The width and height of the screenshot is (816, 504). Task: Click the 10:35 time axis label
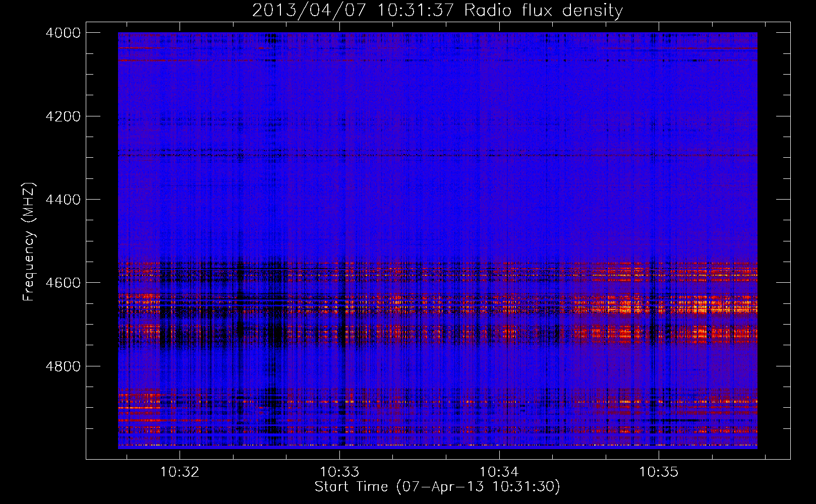659,472
